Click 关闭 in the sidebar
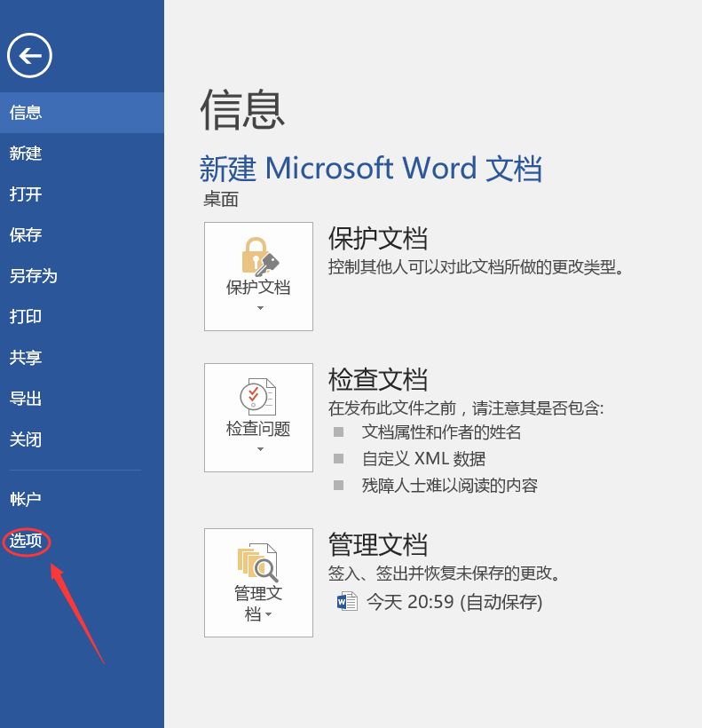The image size is (702, 728). (82, 439)
